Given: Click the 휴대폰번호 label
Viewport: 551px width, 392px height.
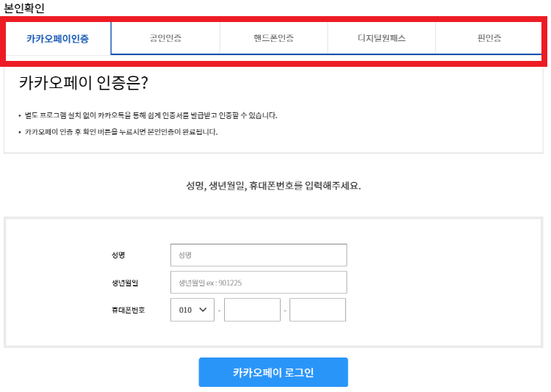Looking at the screenshot, I should click(129, 311).
